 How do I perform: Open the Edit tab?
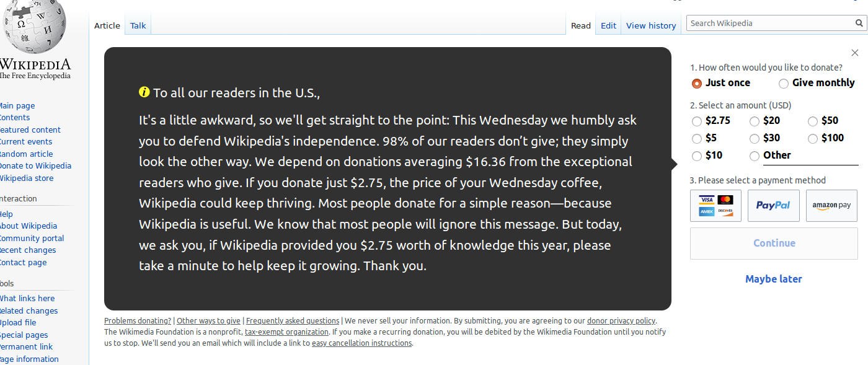(609, 25)
